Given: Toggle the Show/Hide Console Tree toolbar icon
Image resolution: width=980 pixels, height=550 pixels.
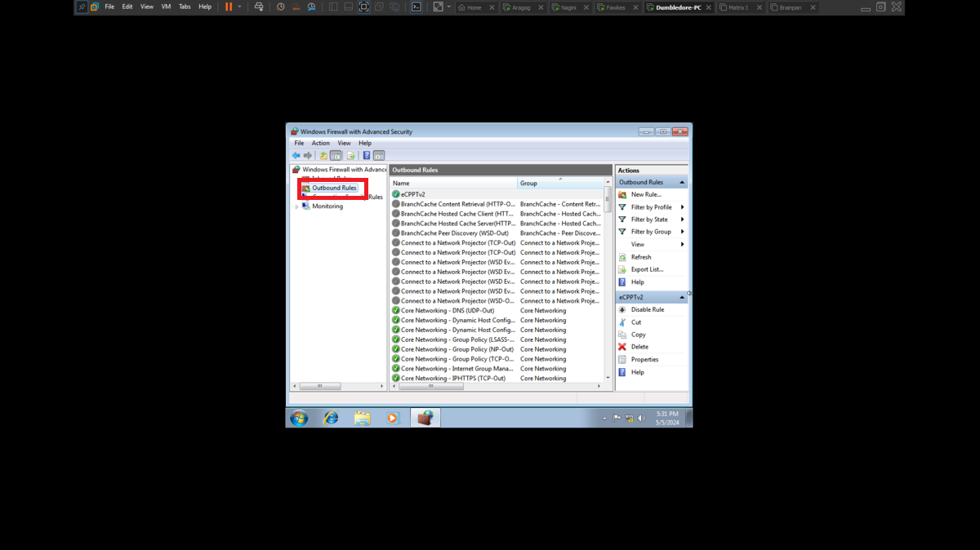Looking at the screenshot, I should (336, 155).
